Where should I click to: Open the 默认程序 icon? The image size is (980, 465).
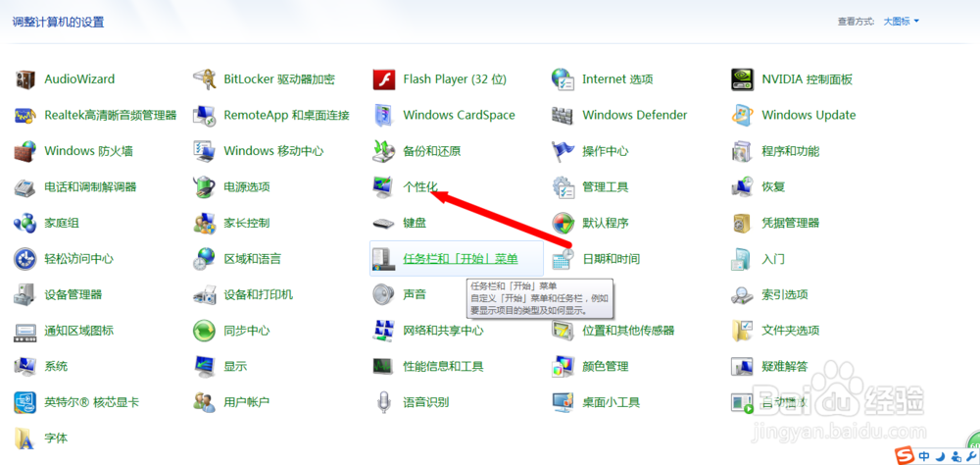click(563, 222)
